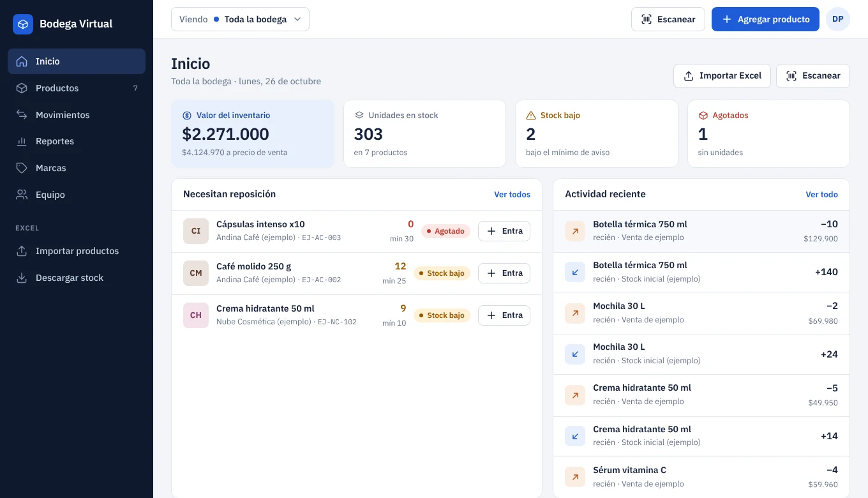868x498 pixels.
Task: Open Productos in the sidebar
Action: 77,88
